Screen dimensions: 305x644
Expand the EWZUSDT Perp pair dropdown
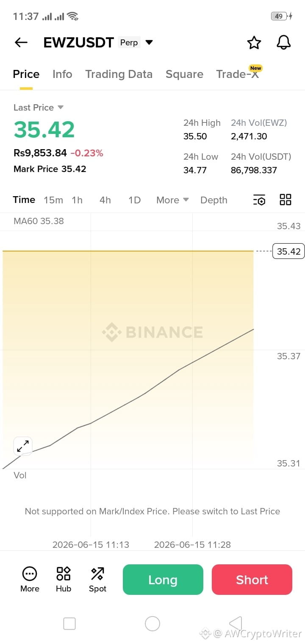click(x=149, y=42)
